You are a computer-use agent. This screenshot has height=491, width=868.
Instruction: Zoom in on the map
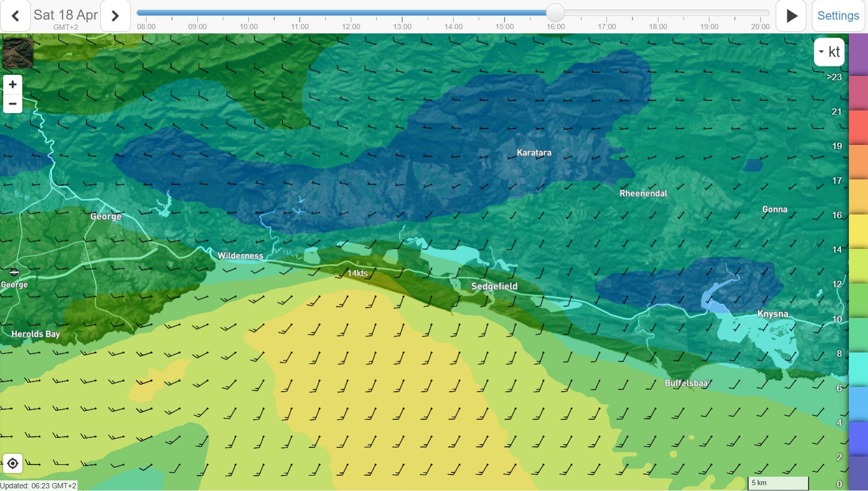13,84
